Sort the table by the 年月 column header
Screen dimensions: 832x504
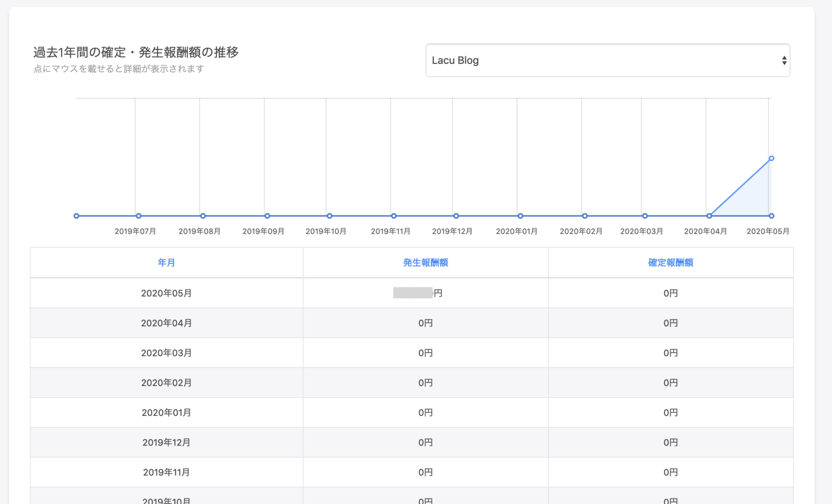(166, 263)
